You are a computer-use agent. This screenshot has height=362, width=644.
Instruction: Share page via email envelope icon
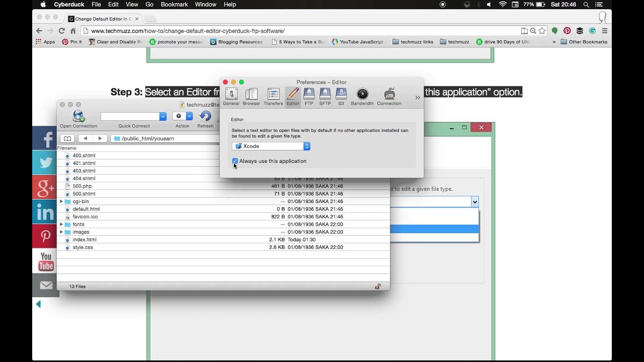(x=46, y=285)
